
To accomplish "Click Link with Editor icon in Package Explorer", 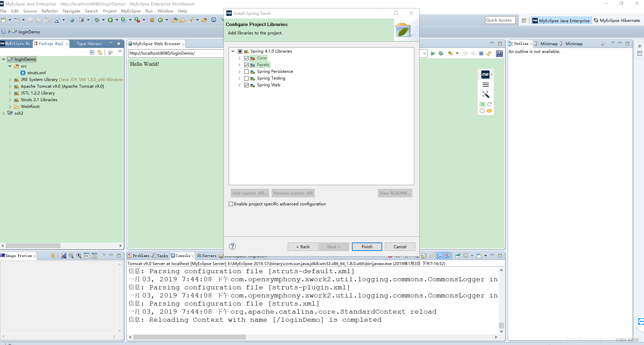I will (100, 52).
